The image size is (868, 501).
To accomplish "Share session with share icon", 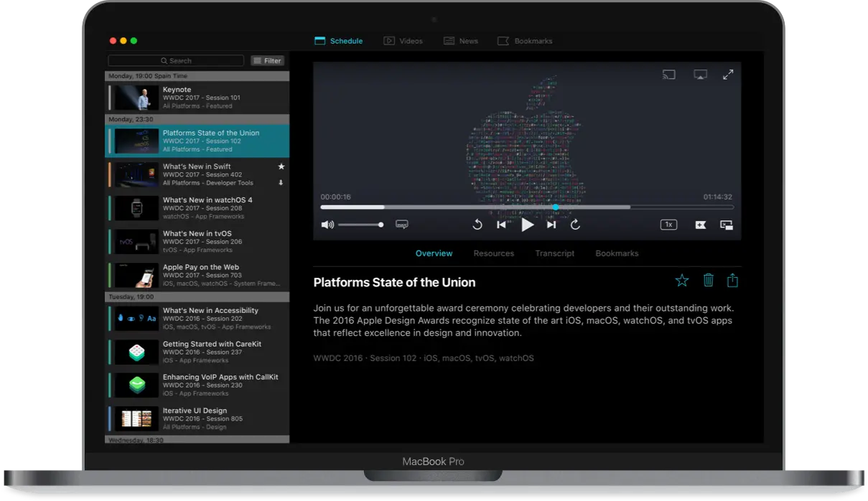I will point(732,281).
